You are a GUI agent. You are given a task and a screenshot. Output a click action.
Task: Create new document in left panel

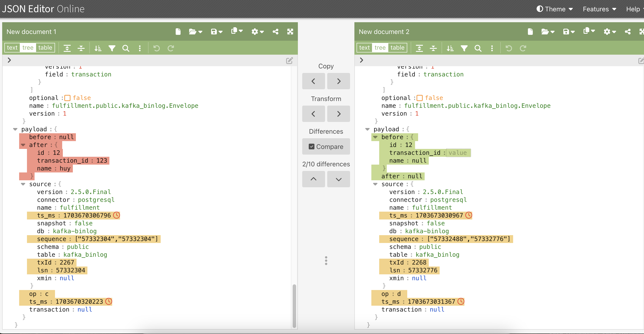tap(178, 32)
